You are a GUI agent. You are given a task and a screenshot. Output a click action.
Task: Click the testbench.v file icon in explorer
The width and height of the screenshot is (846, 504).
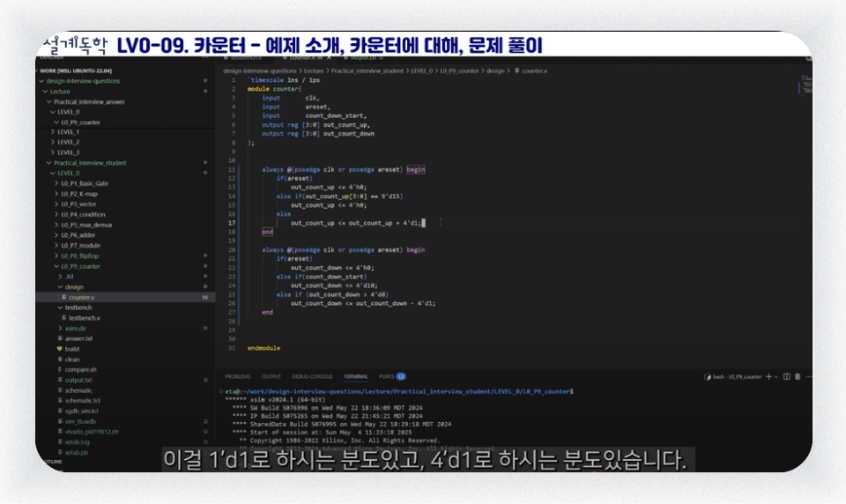64,318
